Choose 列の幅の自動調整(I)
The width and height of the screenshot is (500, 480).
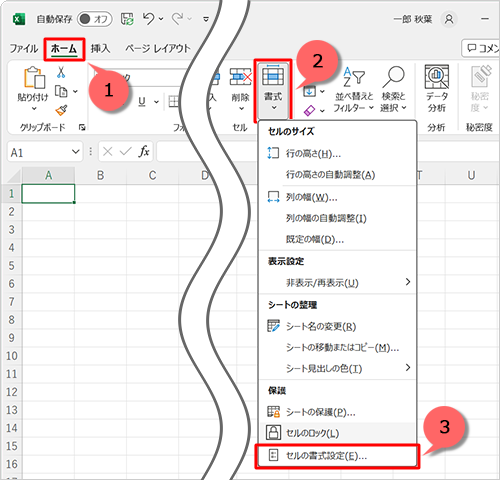[x=337, y=218]
